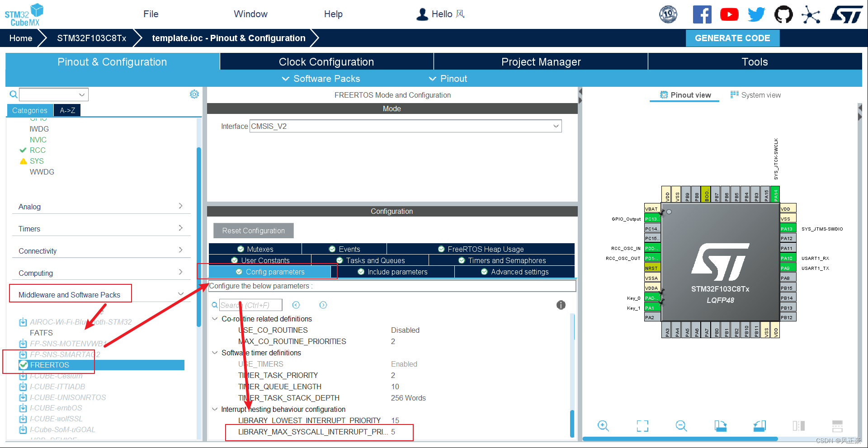Viewport: 868px width, 448px height.
Task: Collapse Co-routine related definitions group
Action: [x=215, y=319]
